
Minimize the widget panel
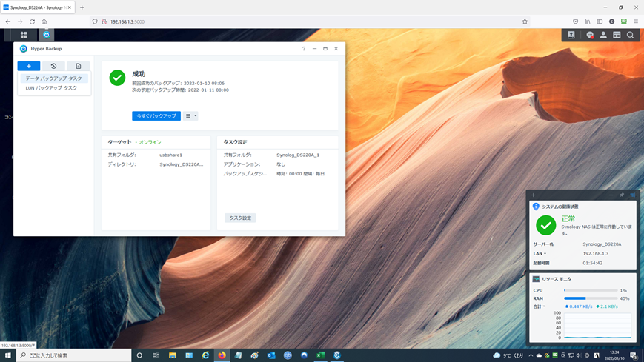pos(611,195)
